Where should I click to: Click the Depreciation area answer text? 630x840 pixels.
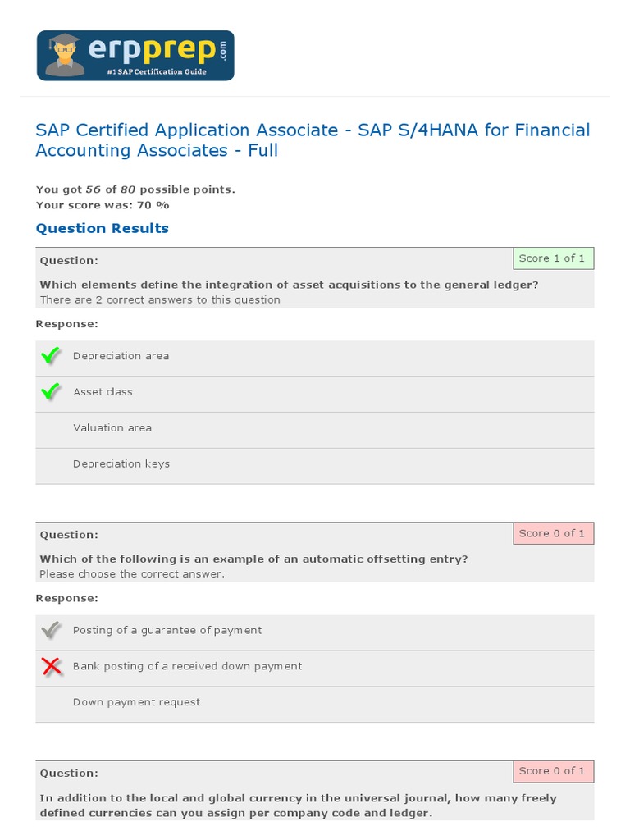pyautogui.click(x=121, y=356)
